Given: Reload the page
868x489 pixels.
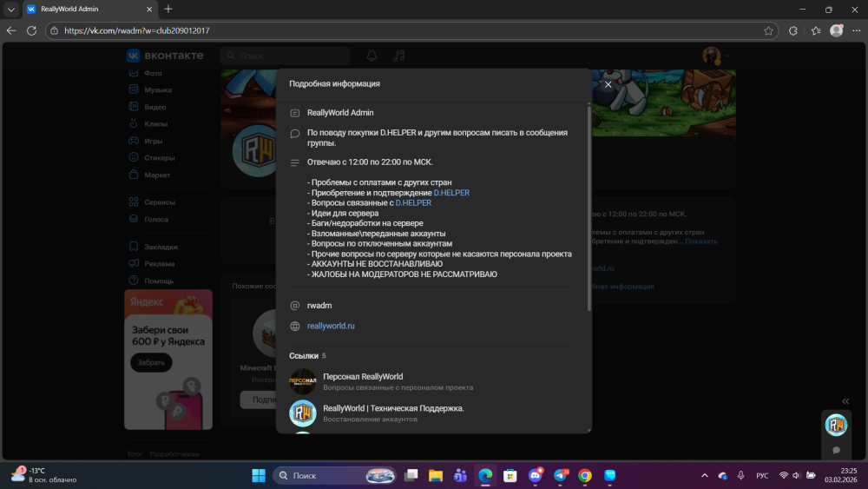Looking at the screenshot, I should (x=31, y=30).
